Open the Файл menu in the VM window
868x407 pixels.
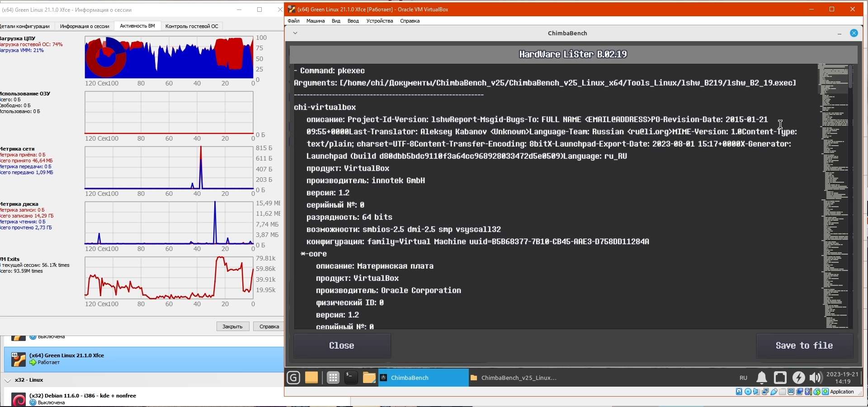click(x=293, y=21)
